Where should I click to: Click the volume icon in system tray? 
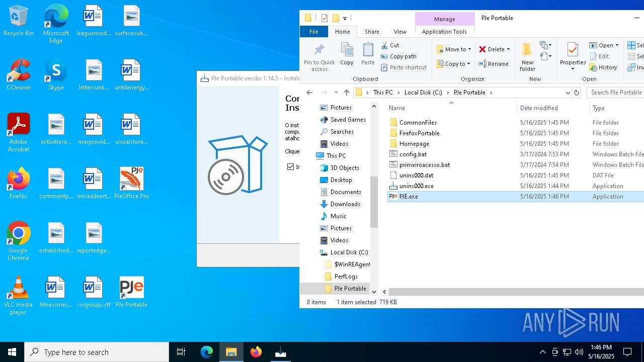tap(579, 352)
